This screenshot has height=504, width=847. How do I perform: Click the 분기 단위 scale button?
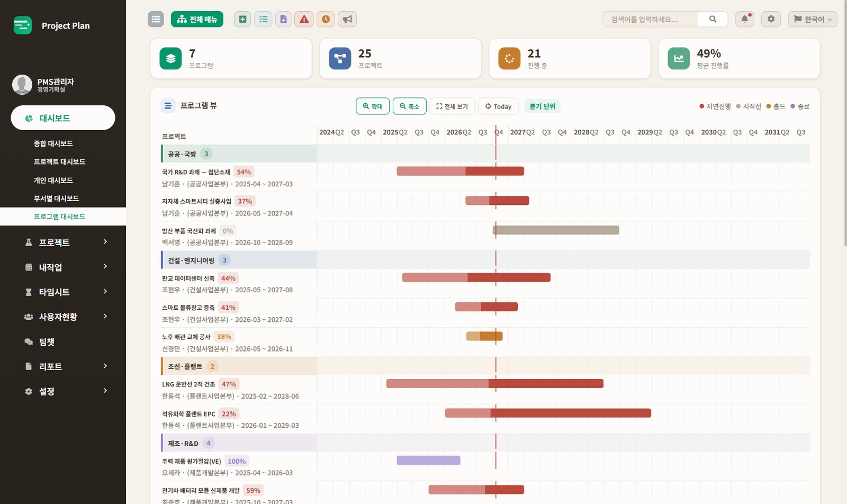click(542, 106)
